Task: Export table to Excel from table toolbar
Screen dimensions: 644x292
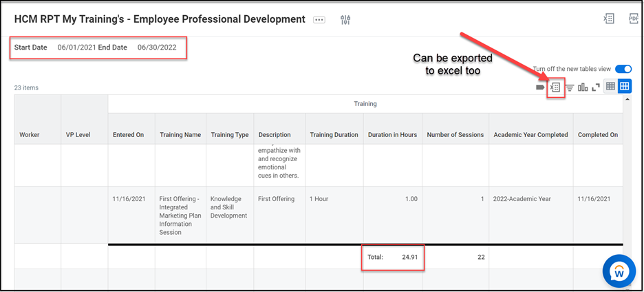Action: 555,87
